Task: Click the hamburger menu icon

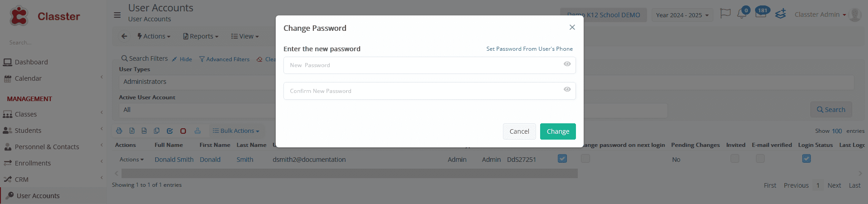Action: tap(117, 15)
